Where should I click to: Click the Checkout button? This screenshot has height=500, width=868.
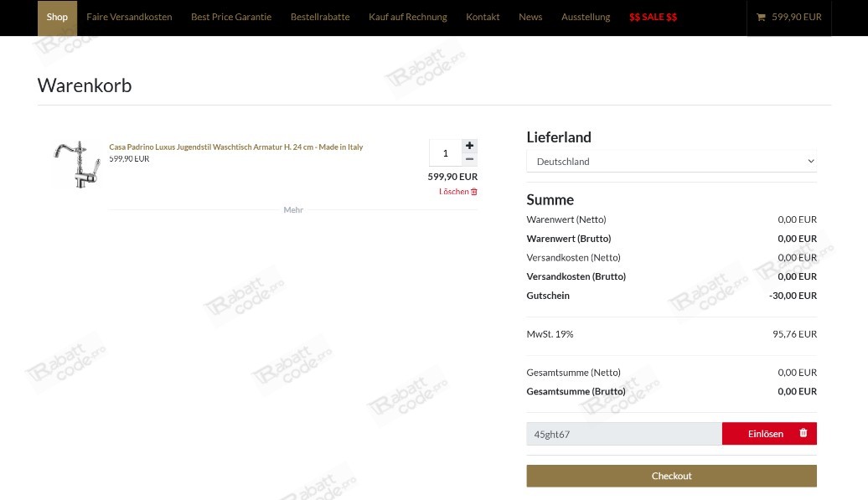coord(671,475)
